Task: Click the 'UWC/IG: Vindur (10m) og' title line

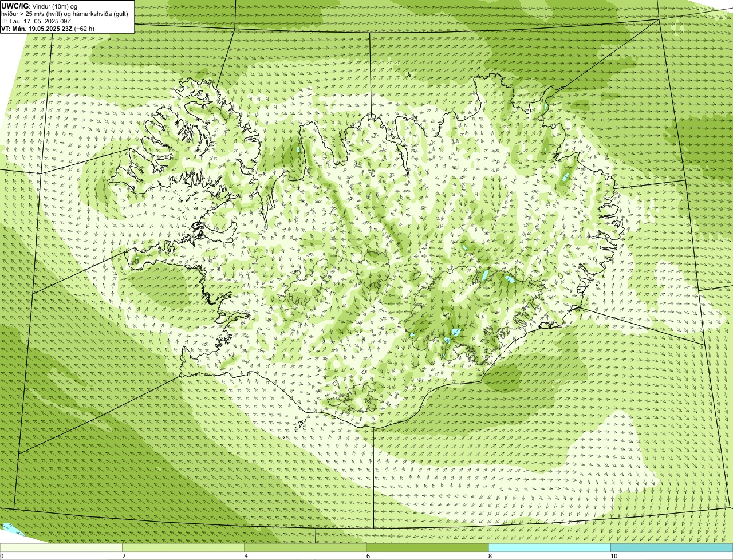Action: 40,6
